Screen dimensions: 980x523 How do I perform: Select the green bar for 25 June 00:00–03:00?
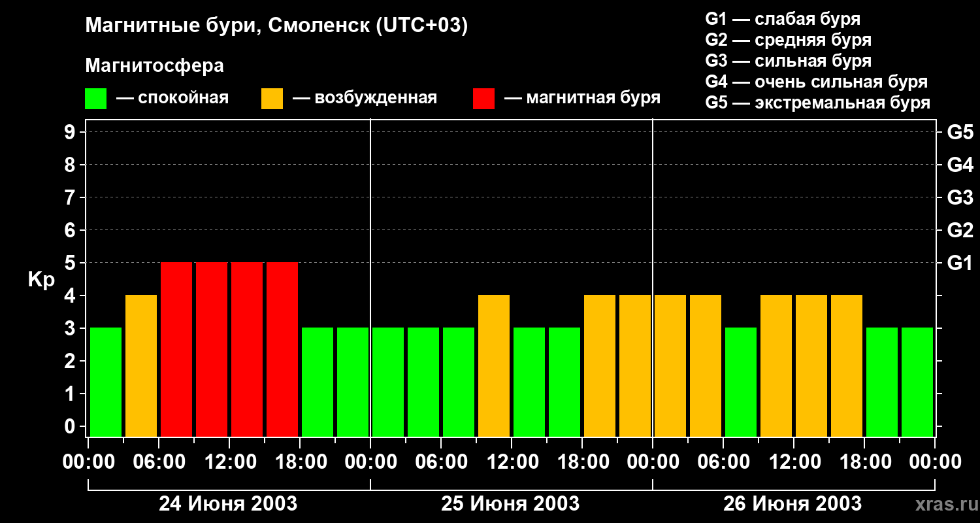click(388, 382)
